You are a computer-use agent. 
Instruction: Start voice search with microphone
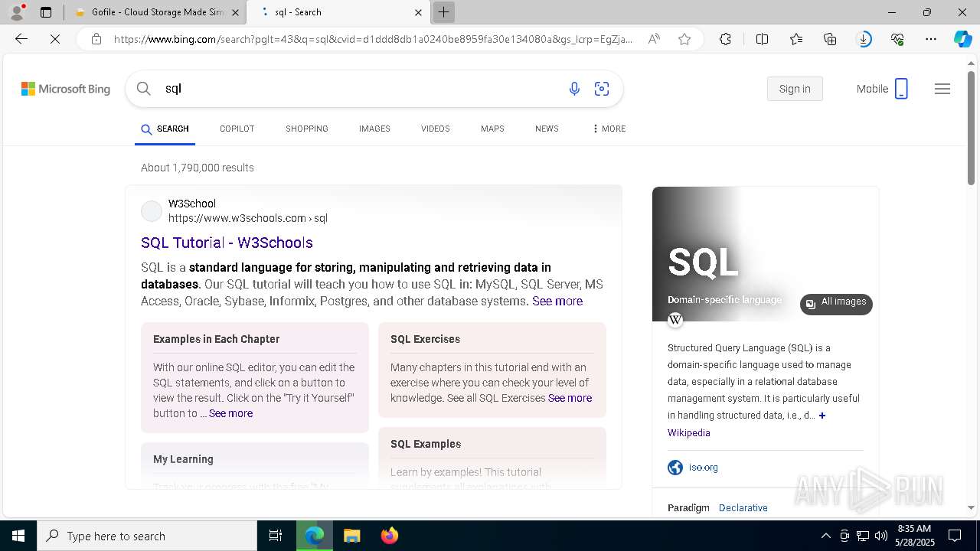[574, 89]
